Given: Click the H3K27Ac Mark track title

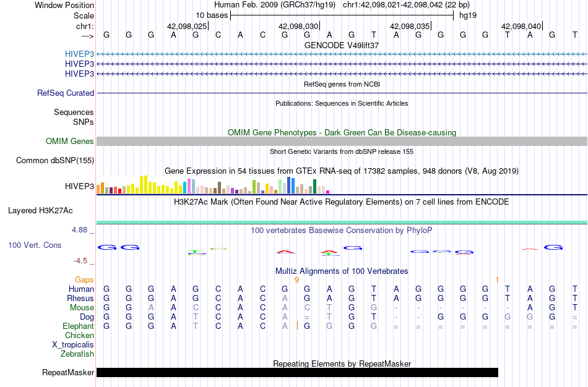Looking at the screenshot, I should 342,202.
